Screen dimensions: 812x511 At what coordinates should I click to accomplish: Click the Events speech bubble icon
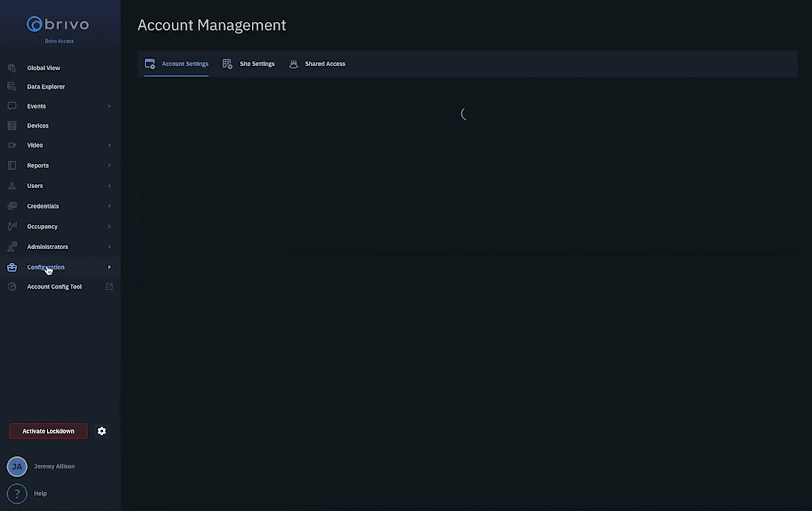click(x=12, y=106)
